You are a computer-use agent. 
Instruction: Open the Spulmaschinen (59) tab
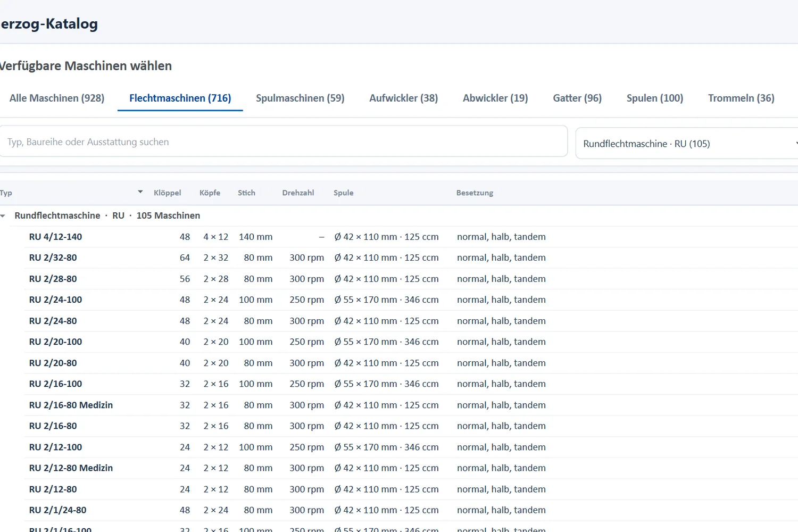pos(300,98)
